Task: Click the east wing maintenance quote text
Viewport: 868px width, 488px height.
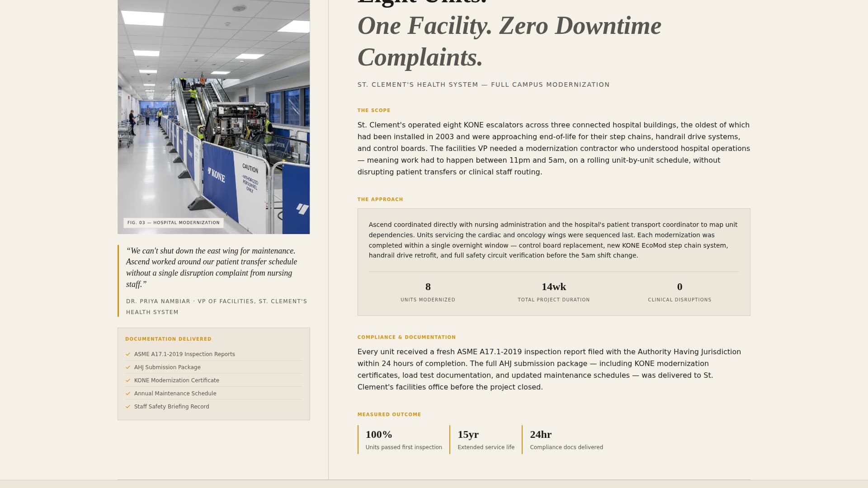Action: pyautogui.click(x=212, y=267)
